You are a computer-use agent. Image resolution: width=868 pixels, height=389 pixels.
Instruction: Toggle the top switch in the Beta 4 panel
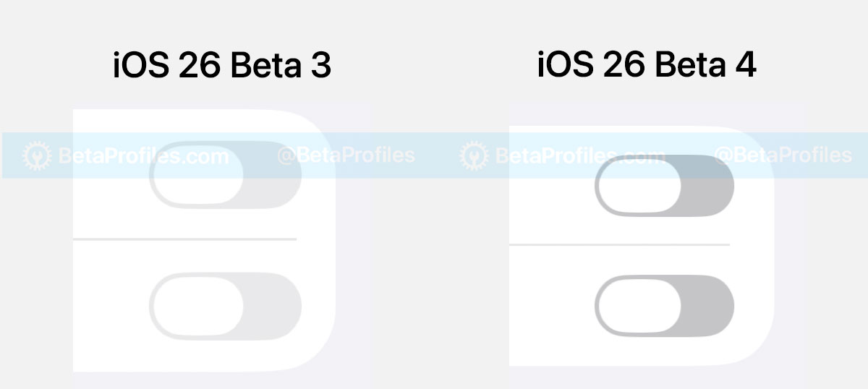(x=664, y=185)
